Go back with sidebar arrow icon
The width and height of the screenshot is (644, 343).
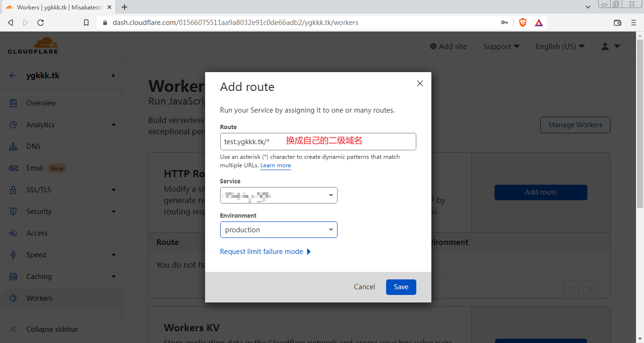pyautogui.click(x=13, y=75)
